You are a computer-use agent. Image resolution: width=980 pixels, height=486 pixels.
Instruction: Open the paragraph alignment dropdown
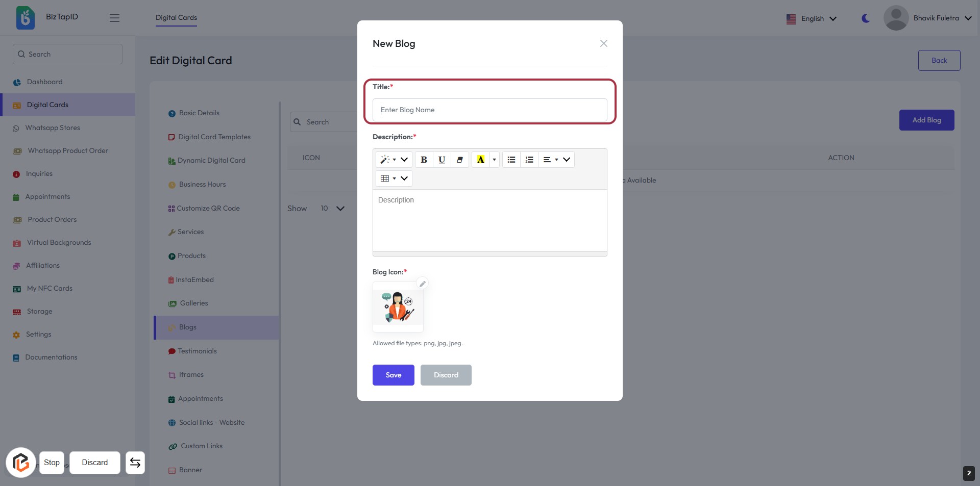click(556, 160)
